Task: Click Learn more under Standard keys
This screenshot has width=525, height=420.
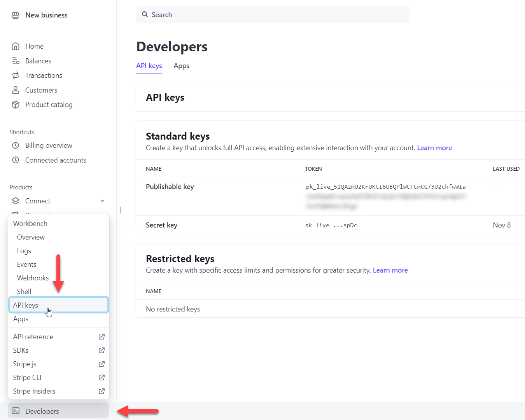Action: click(x=434, y=148)
